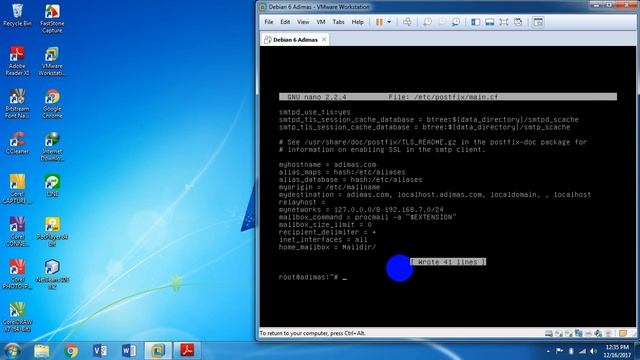Screen dimensions: 640x360
Task: Open Recycle Bin desktop icon
Action: (17, 15)
